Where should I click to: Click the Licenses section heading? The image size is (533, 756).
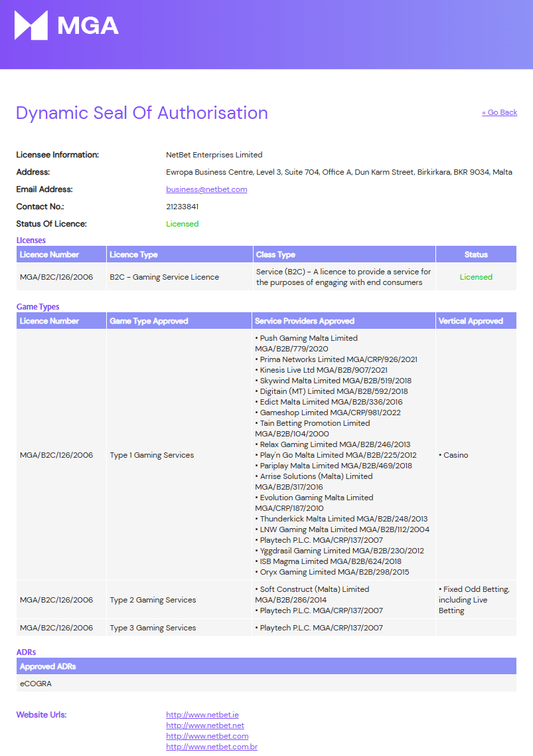click(x=31, y=240)
